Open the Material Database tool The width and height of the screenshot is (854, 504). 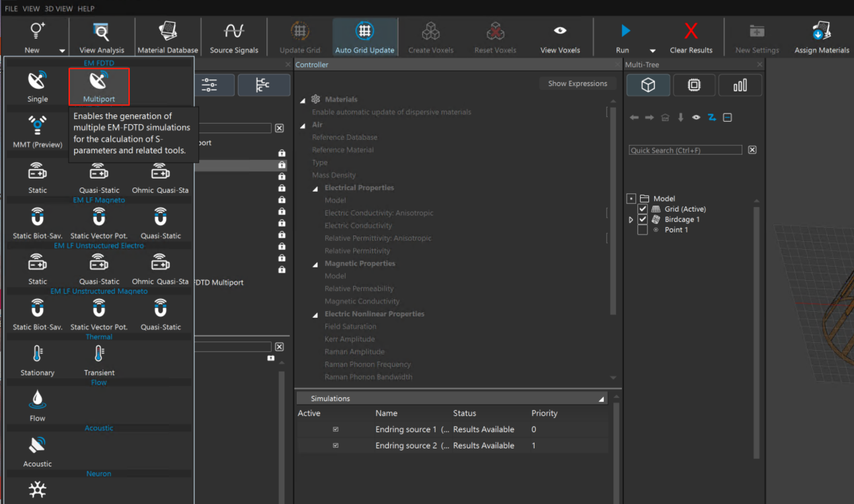pos(167,38)
